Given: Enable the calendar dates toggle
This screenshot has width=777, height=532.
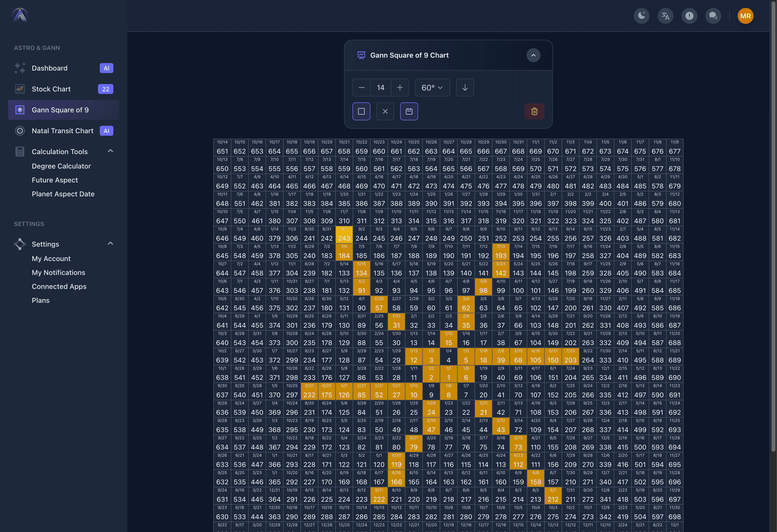Looking at the screenshot, I should [x=409, y=111].
